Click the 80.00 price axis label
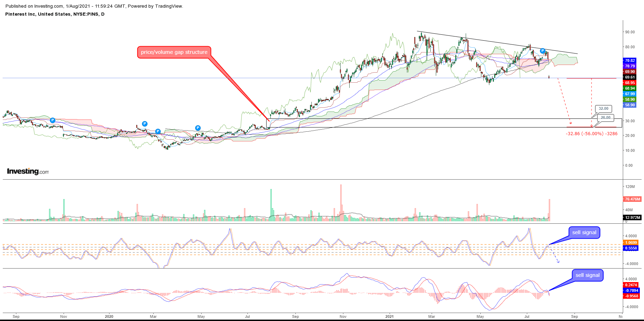The width and height of the screenshot is (644, 321). tap(630, 47)
